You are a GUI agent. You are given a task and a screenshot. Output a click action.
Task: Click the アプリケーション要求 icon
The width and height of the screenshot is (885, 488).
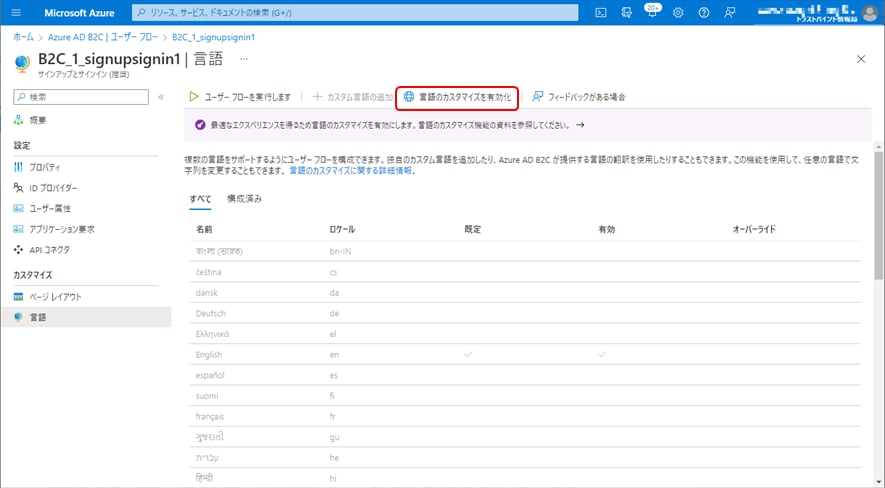click(x=19, y=229)
